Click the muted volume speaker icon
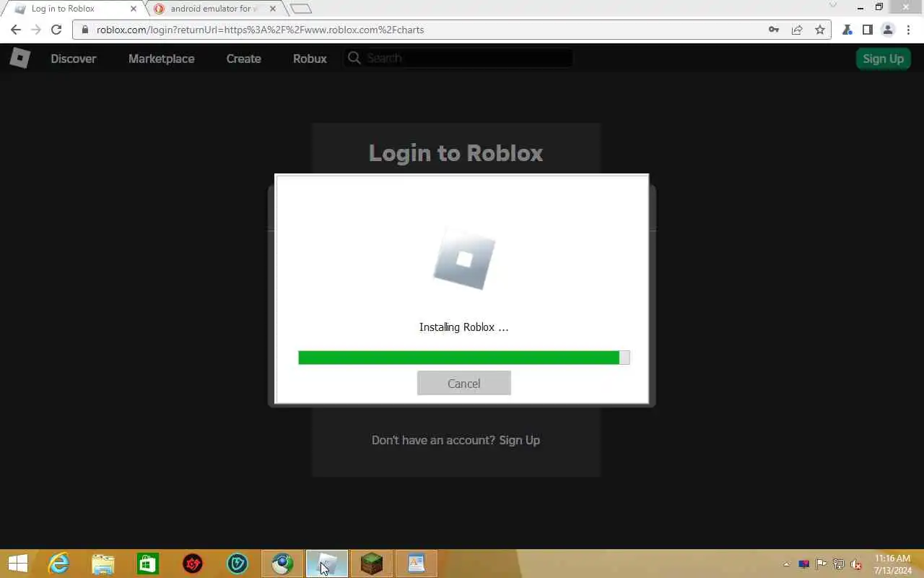Screen dimensions: 924x578 (856, 564)
